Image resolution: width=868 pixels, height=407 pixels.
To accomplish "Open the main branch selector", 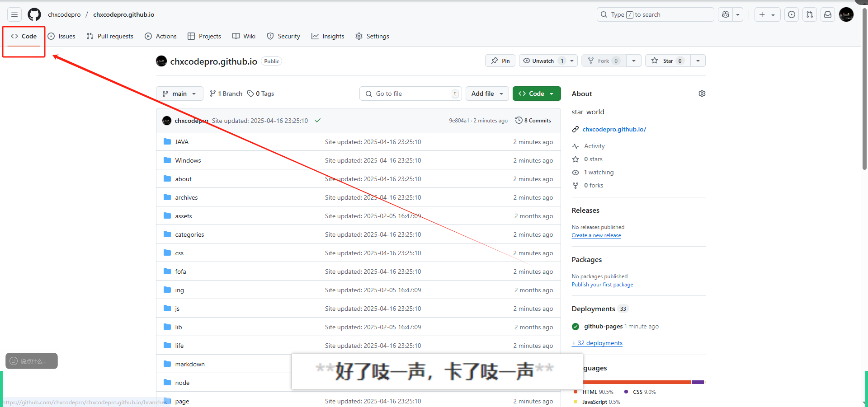I will tap(179, 94).
